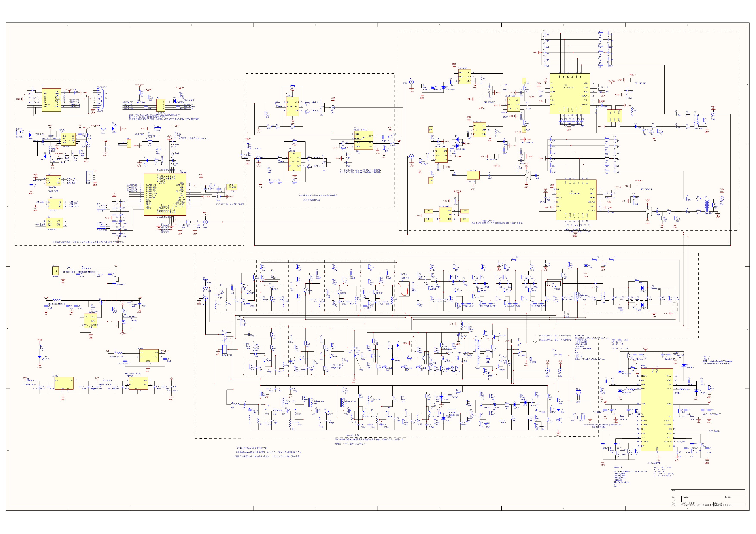
Task: Select the RS232 COM DB9 connector symbol
Action: click(100, 99)
